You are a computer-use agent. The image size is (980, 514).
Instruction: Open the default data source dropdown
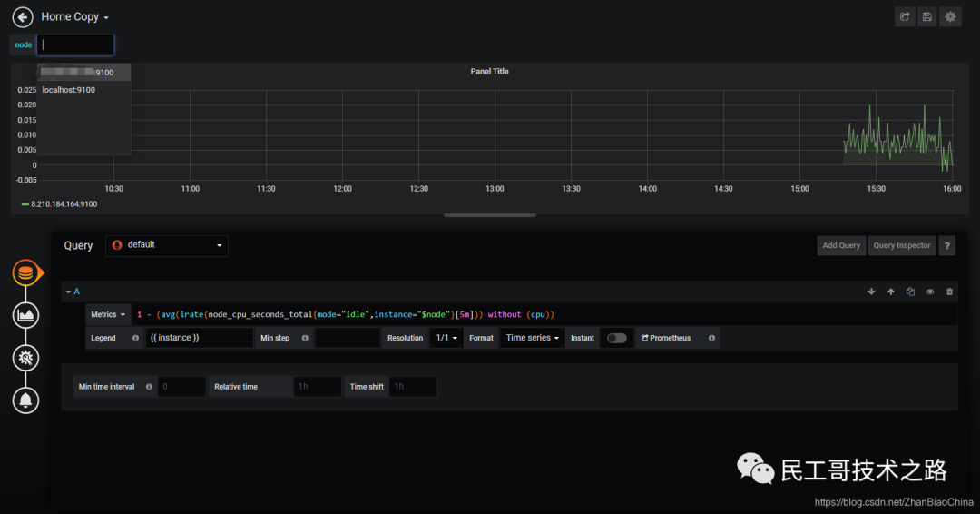point(167,245)
